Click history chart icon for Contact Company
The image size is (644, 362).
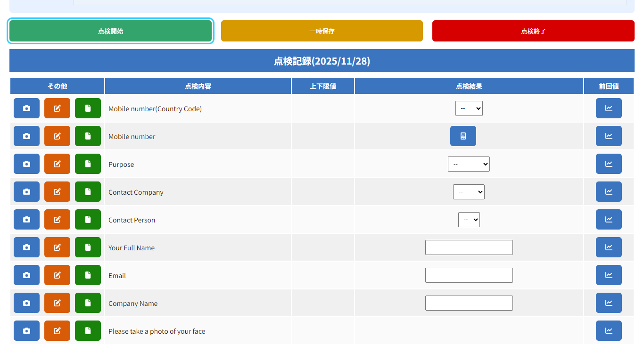point(609,192)
